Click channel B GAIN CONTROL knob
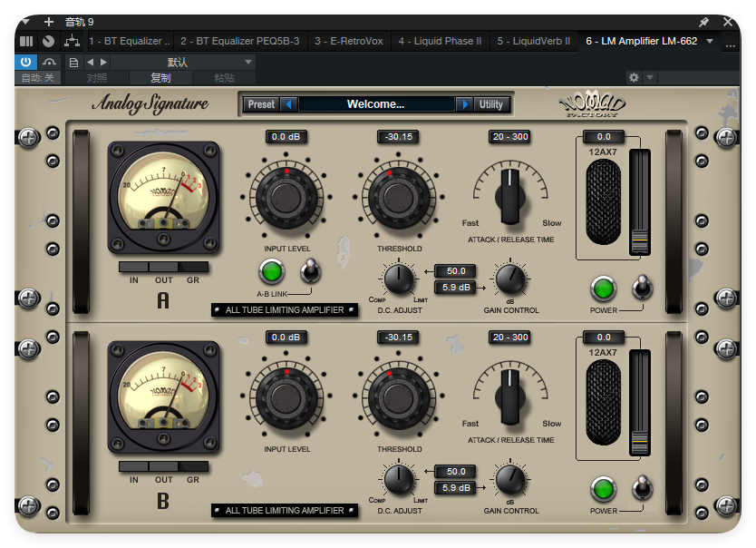756x548 pixels. pos(510,480)
